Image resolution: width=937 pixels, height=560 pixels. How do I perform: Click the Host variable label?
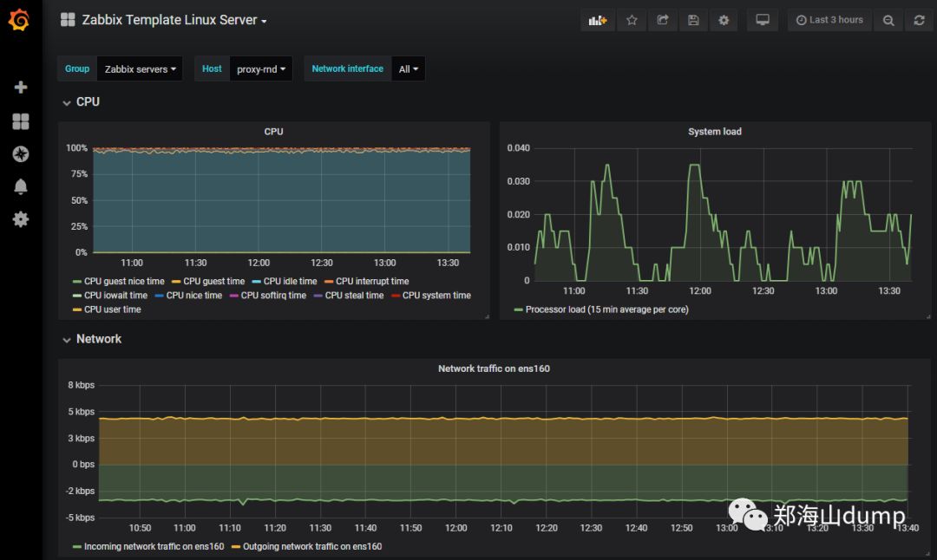[212, 68]
